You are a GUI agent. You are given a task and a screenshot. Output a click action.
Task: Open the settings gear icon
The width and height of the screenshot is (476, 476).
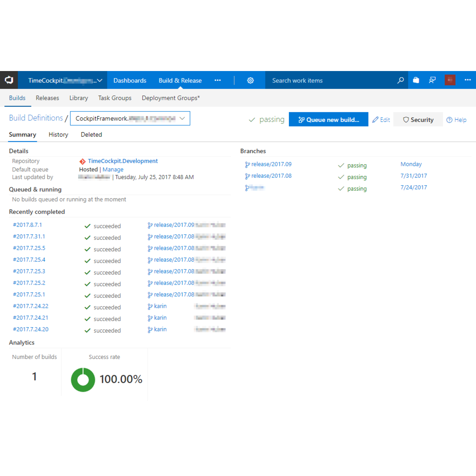click(x=250, y=80)
